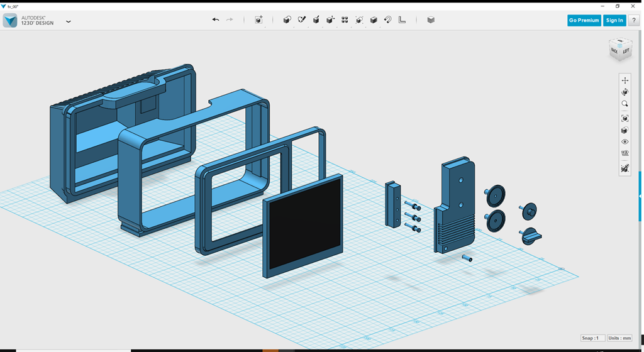644x352 pixels.
Task: Expand the 123D Design application menu chevron
Action: tap(69, 21)
